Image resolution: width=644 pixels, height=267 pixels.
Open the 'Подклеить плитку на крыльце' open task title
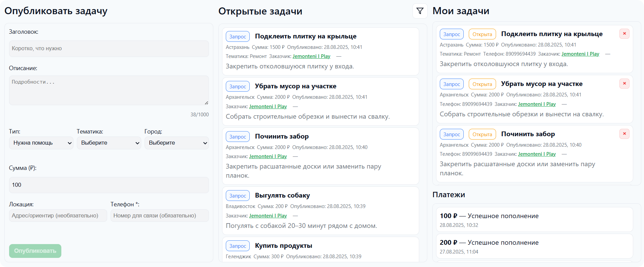coord(305,36)
